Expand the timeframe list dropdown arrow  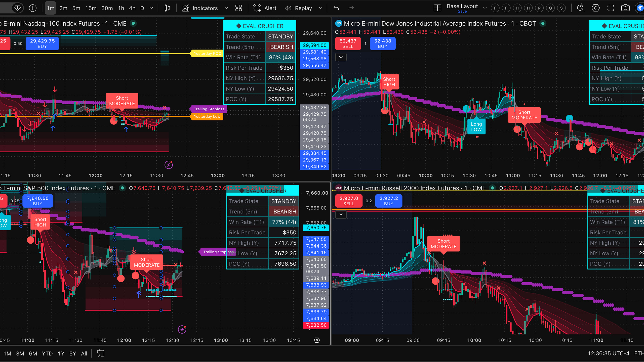151,8
